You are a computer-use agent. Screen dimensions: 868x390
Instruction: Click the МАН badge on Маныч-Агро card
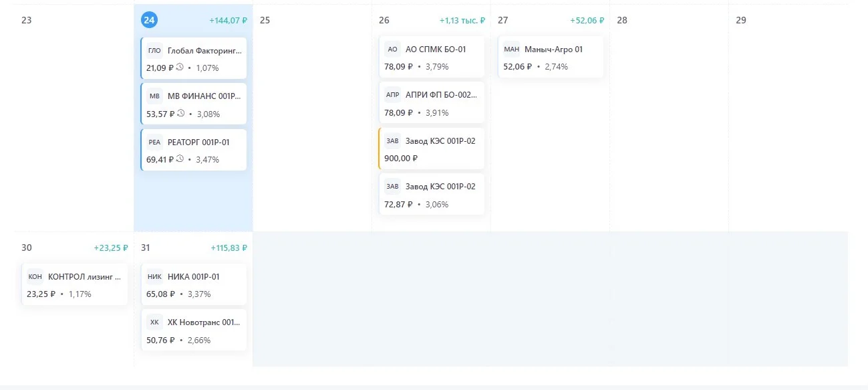511,49
